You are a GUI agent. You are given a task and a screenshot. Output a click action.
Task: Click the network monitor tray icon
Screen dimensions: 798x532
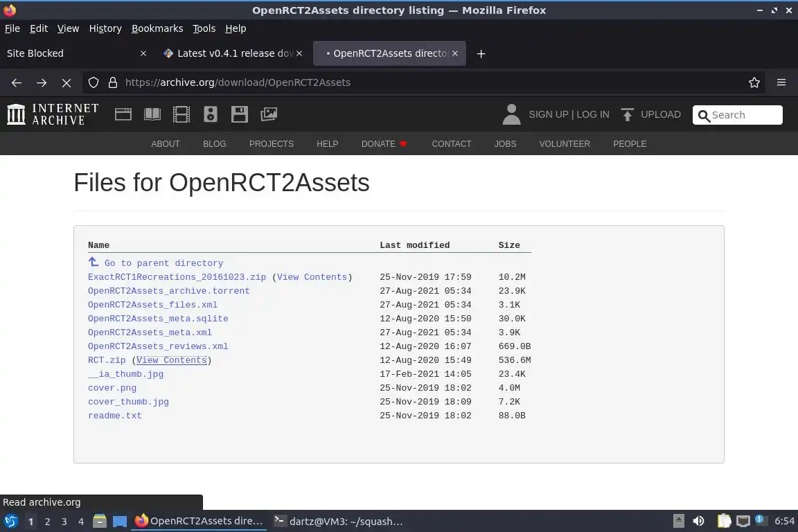click(x=743, y=521)
